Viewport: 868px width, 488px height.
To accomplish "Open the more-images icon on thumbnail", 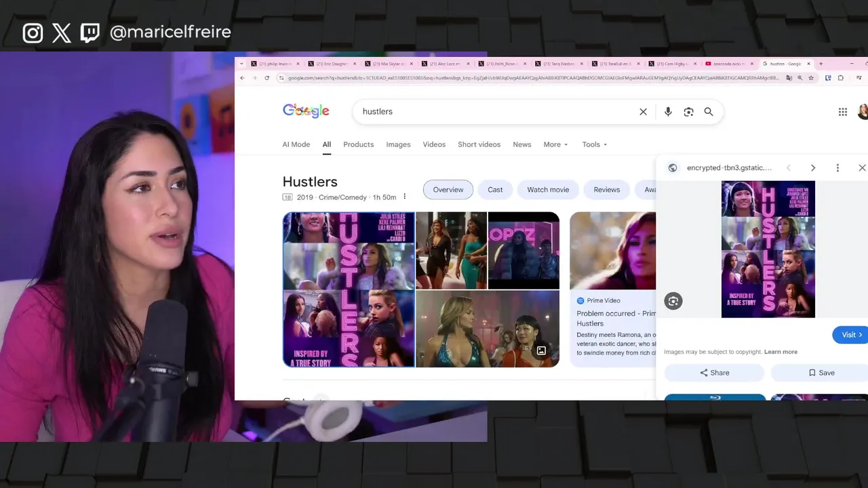I will 541,350.
